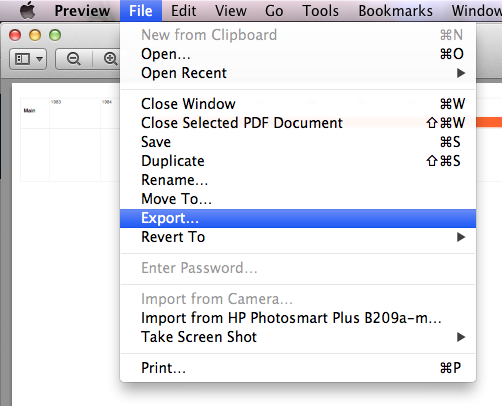Click the zoom in magnifier icon
The height and width of the screenshot is (406, 502).
coord(110,59)
